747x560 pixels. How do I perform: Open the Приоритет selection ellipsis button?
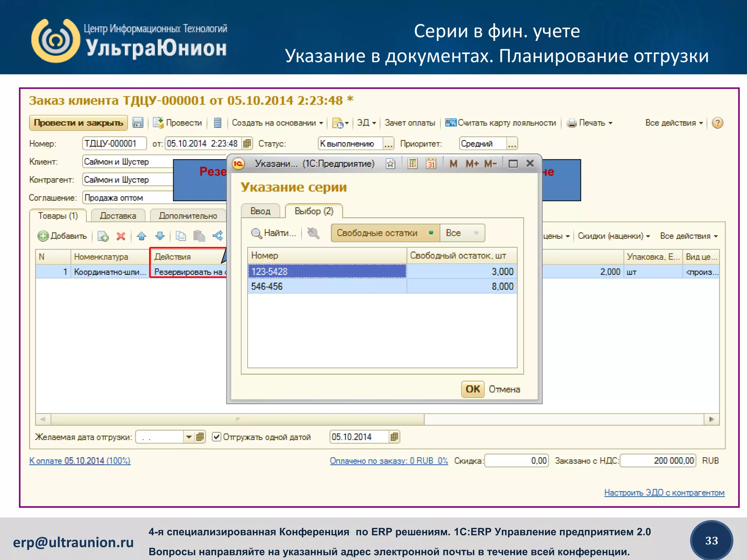(x=512, y=144)
